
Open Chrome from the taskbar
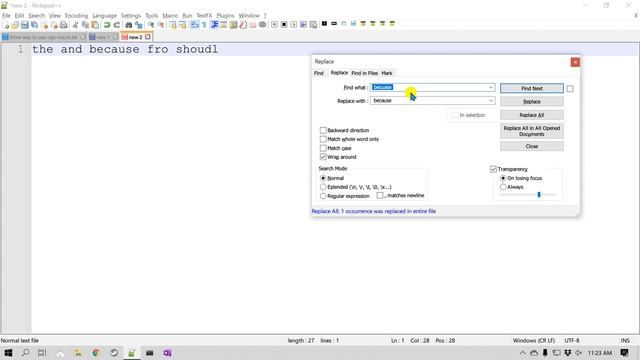[x=96, y=353]
